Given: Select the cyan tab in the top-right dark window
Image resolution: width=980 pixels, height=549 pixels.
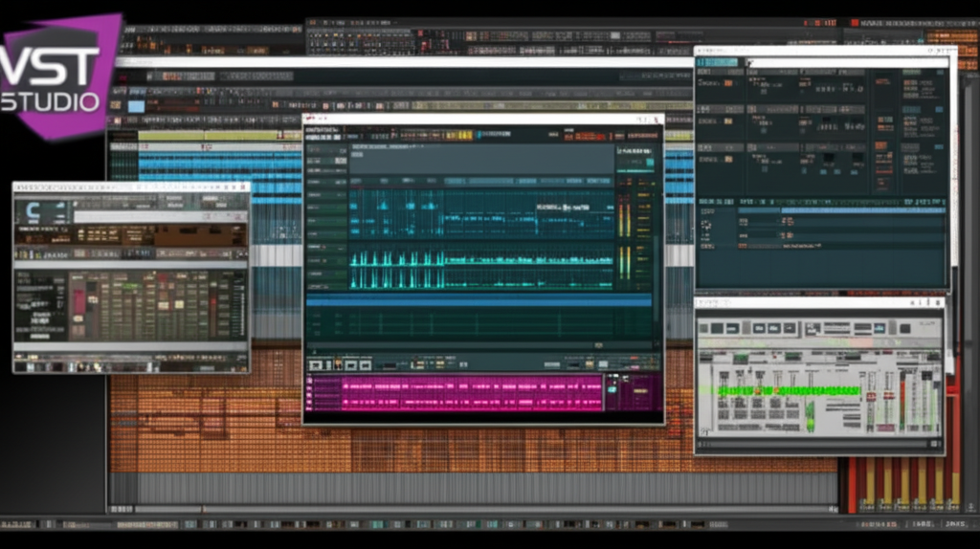Looking at the screenshot, I should coord(718,62).
